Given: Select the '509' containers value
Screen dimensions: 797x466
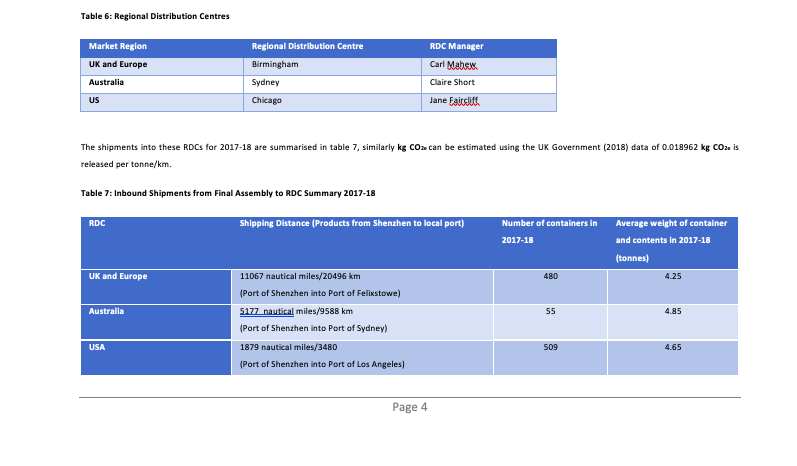Looking at the screenshot, I should pyautogui.click(x=550, y=348).
